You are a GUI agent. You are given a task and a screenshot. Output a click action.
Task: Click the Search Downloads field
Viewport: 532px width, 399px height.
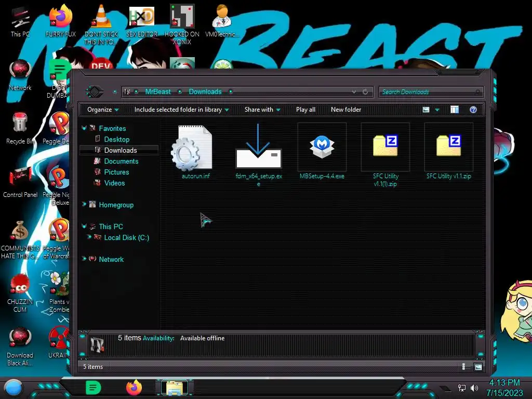coord(431,91)
